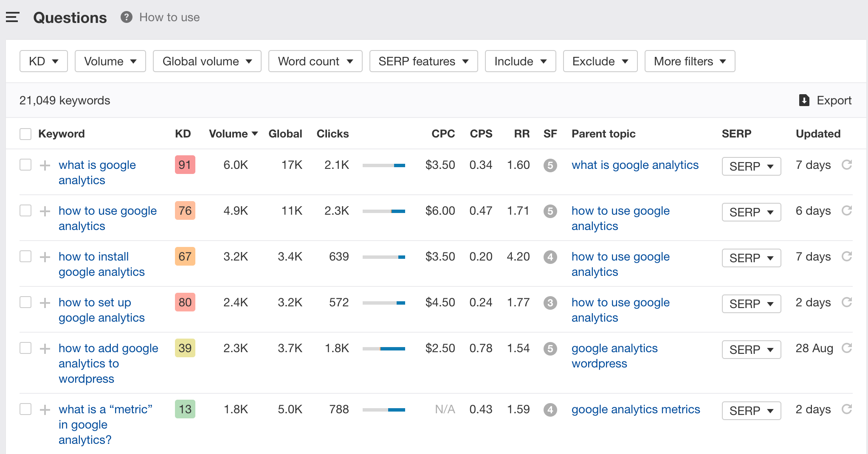
Task: Check the 'how to use google analytics' row checkbox
Action: (25, 210)
